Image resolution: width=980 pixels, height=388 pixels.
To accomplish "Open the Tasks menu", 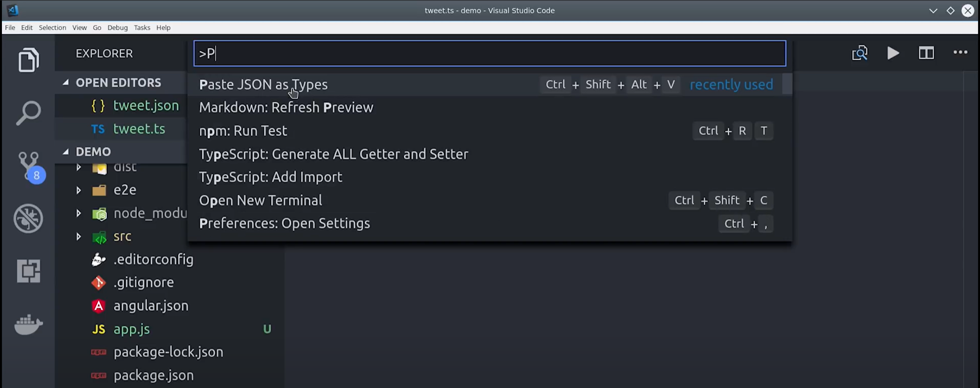I will [142, 27].
